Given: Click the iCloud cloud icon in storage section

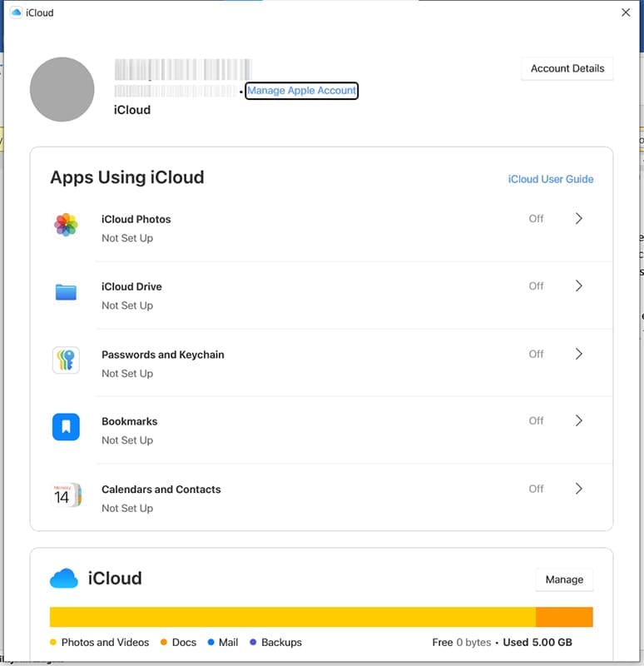Looking at the screenshot, I should [x=64, y=579].
